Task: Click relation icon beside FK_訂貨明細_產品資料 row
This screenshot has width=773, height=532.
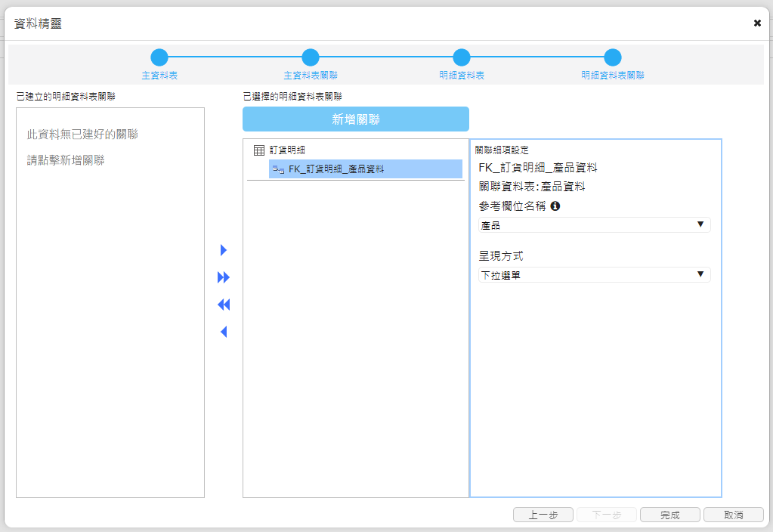Action: click(279, 169)
